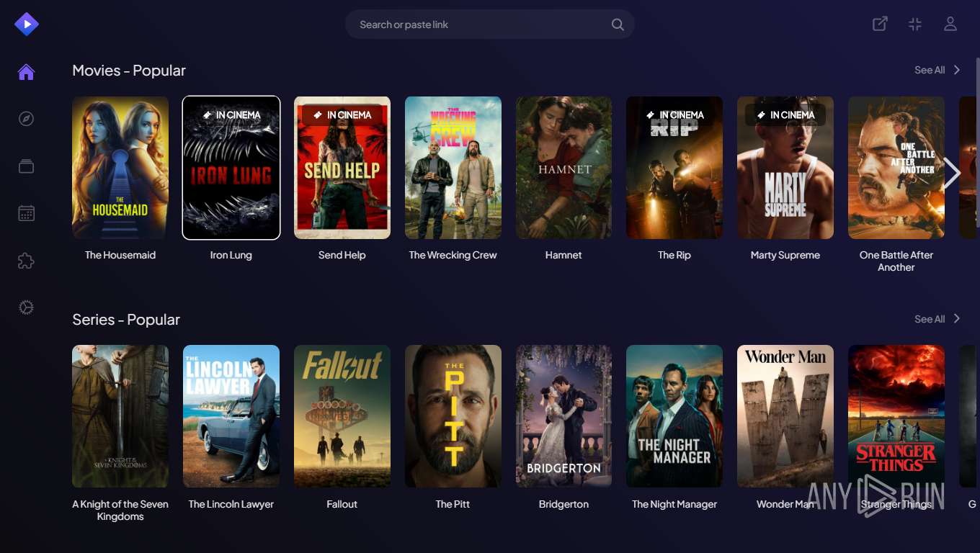Click the Series - Popular heading
Viewport: 980px width, 553px height.
126,319
